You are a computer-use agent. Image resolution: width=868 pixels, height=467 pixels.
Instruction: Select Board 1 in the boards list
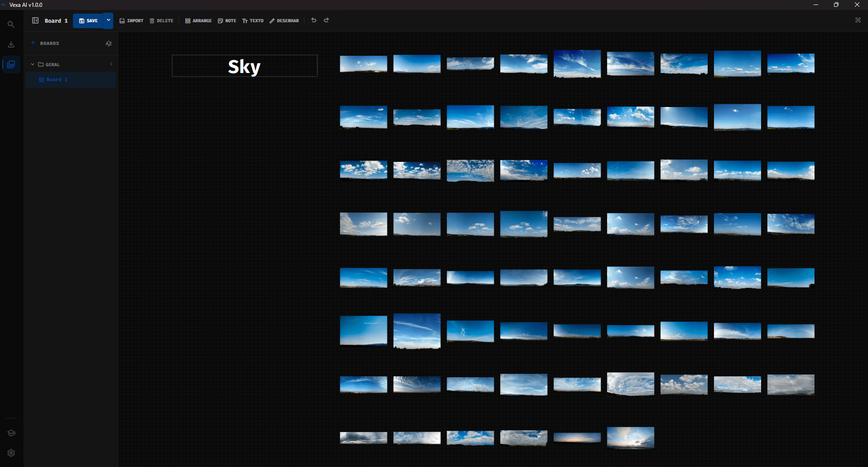[x=71, y=80]
